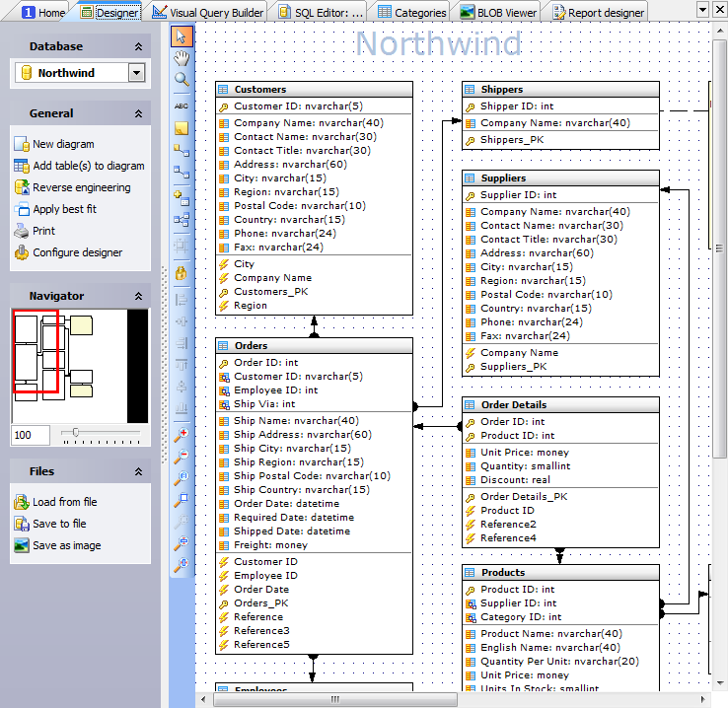Image resolution: width=728 pixels, height=708 pixels.
Task: Click the zoom in magnifier icon
Action: point(182,435)
